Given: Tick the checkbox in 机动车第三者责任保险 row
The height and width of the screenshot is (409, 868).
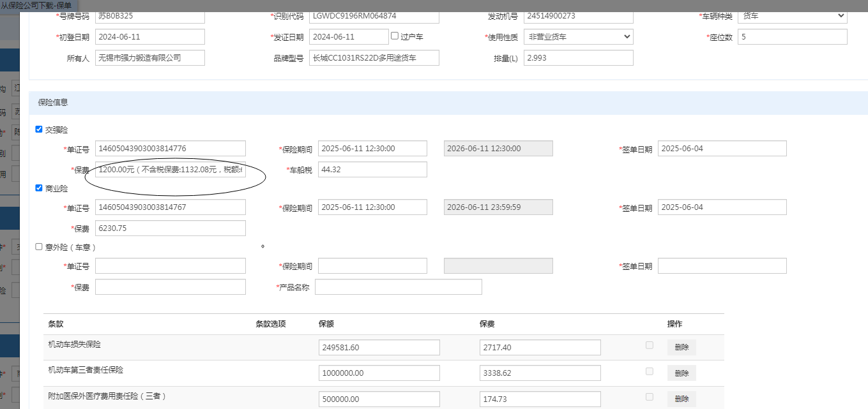Looking at the screenshot, I should click(650, 371).
